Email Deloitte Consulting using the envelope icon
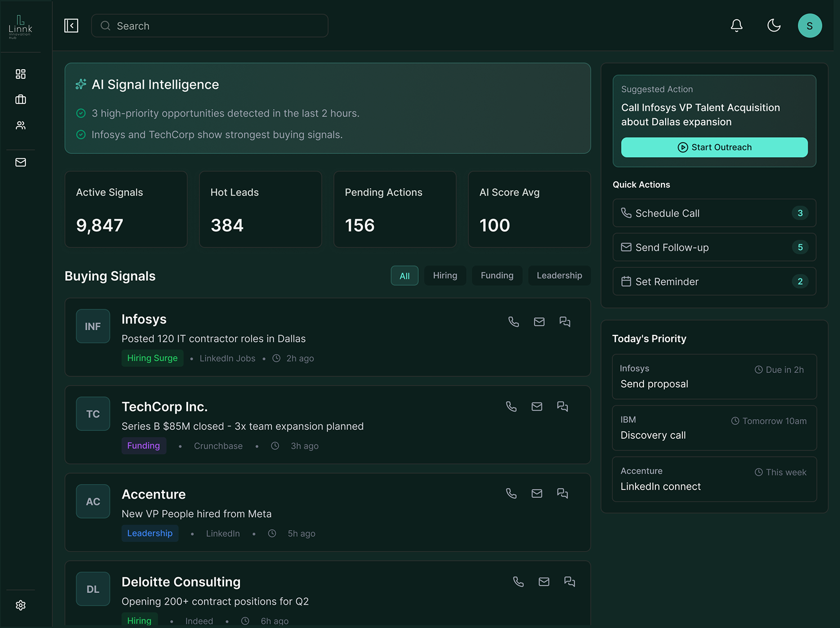This screenshot has height=628, width=840. (x=544, y=582)
